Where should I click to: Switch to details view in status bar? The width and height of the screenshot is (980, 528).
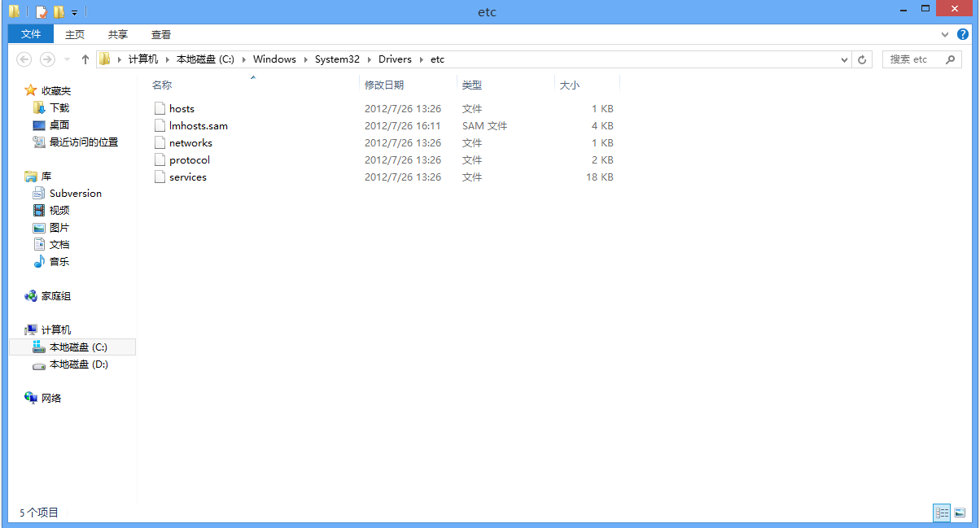pos(942,513)
